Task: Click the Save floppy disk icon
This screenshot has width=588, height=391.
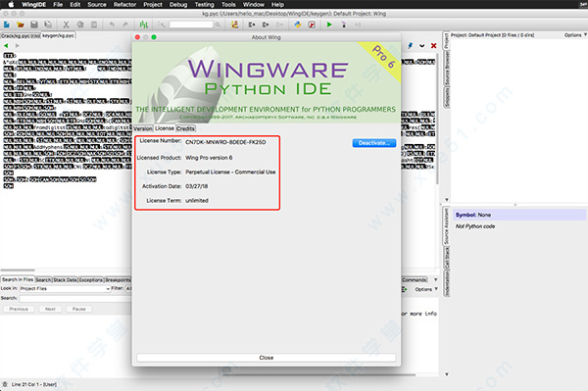Action: [34, 24]
